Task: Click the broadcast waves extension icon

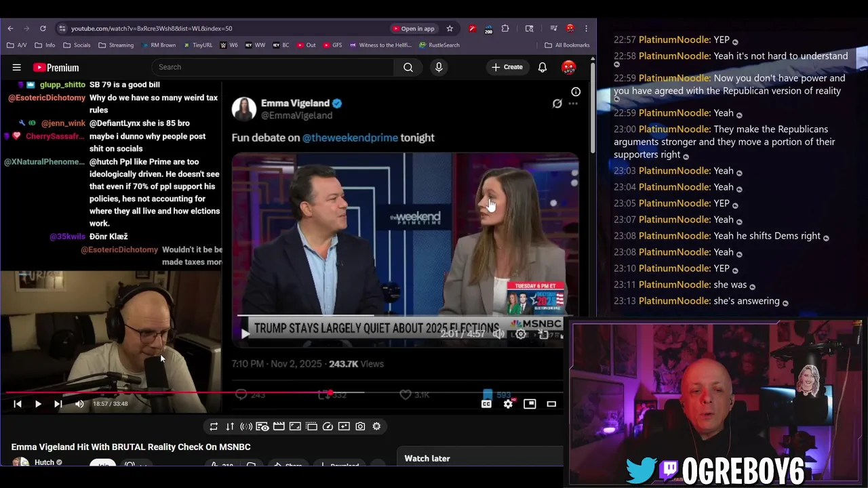Action: pyautogui.click(x=246, y=426)
